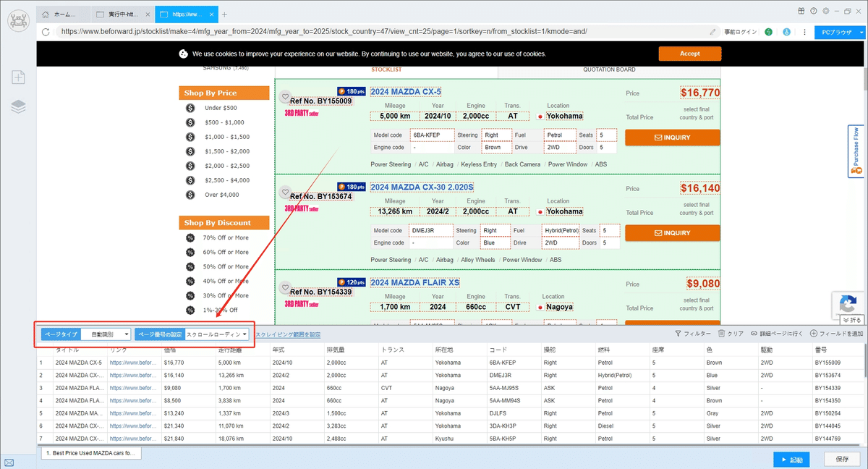Select the active https://ww... browser tab
This screenshot has height=469, width=868.
[x=187, y=14]
